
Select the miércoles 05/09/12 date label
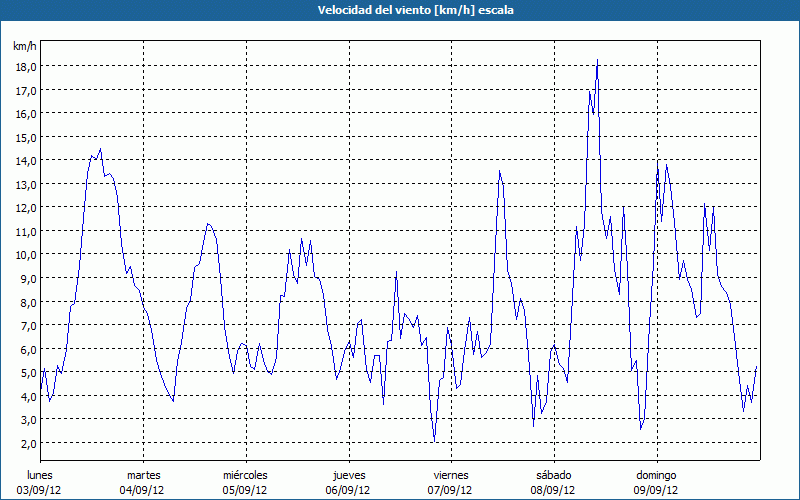tap(245, 483)
